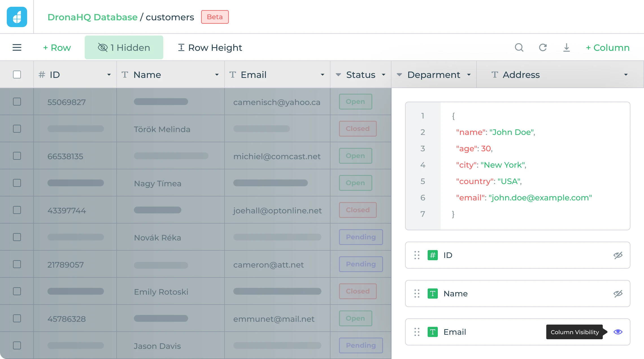Toggle visibility eye for Email column
This screenshot has height=359, width=644.
click(x=618, y=332)
